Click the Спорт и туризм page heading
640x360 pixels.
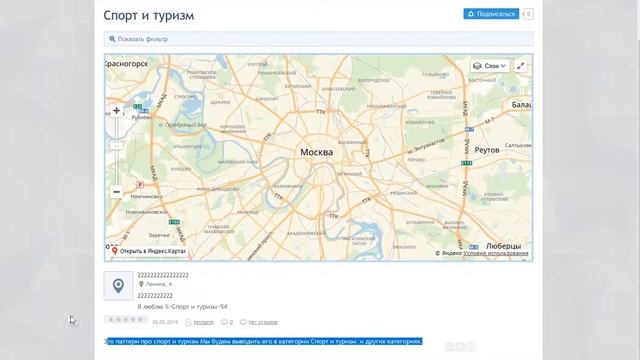pos(149,16)
